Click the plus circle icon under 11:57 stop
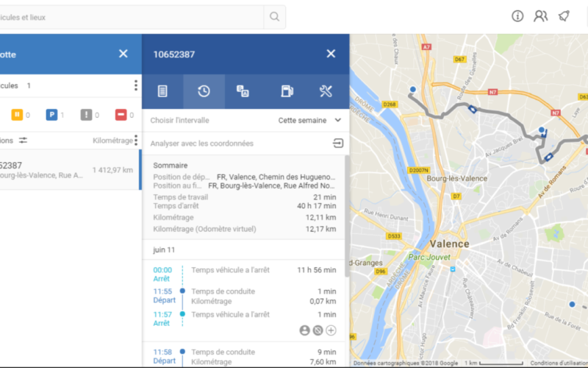The image size is (588, 368). coord(331,330)
